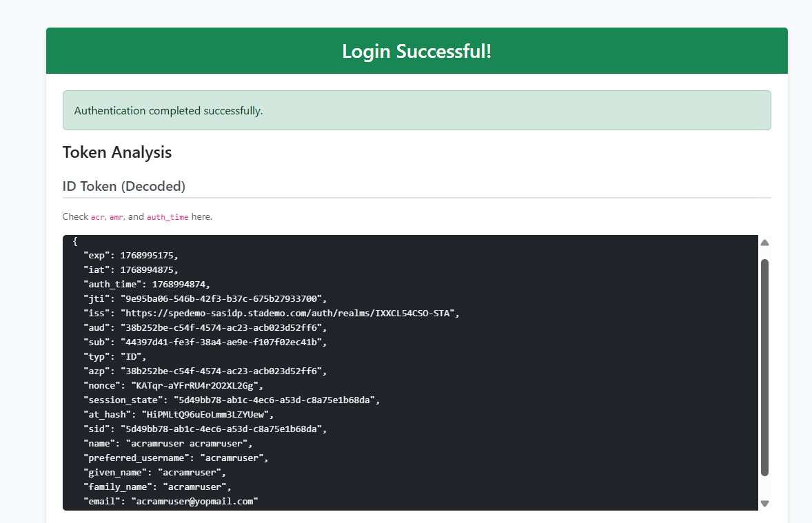Click the scroll up arrow of token box

click(764, 243)
